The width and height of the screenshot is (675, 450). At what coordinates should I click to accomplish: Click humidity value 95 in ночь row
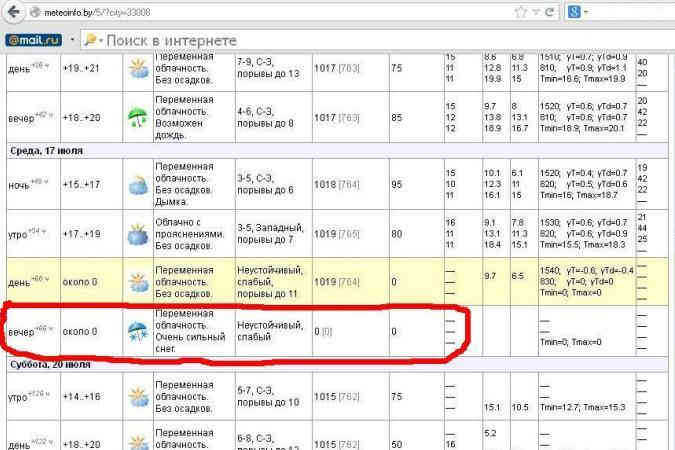point(396,184)
